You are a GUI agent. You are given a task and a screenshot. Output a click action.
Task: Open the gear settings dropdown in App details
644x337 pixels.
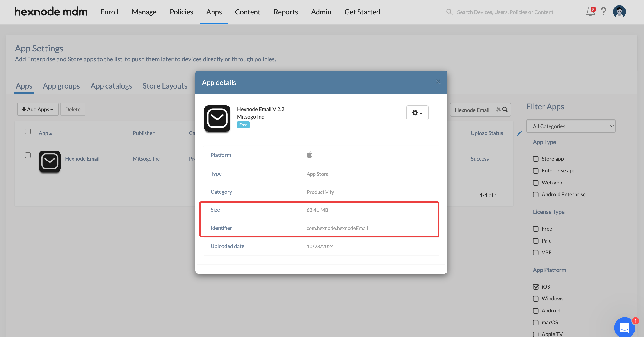click(417, 113)
